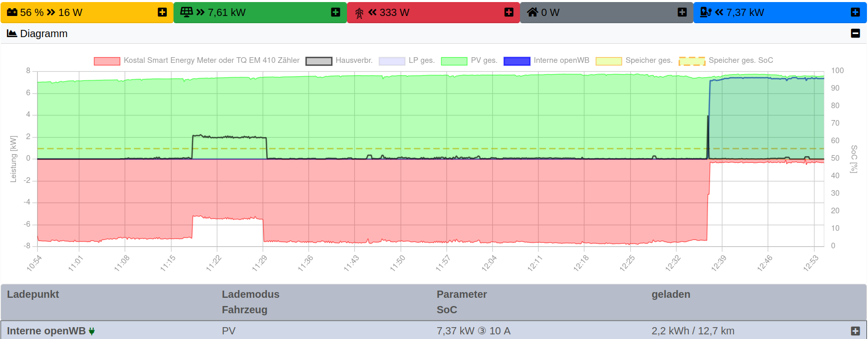The width and height of the screenshot is (868, 339).
Task: Click the 11:22 time label on the x-axis
Action: [x=213, y=263]
